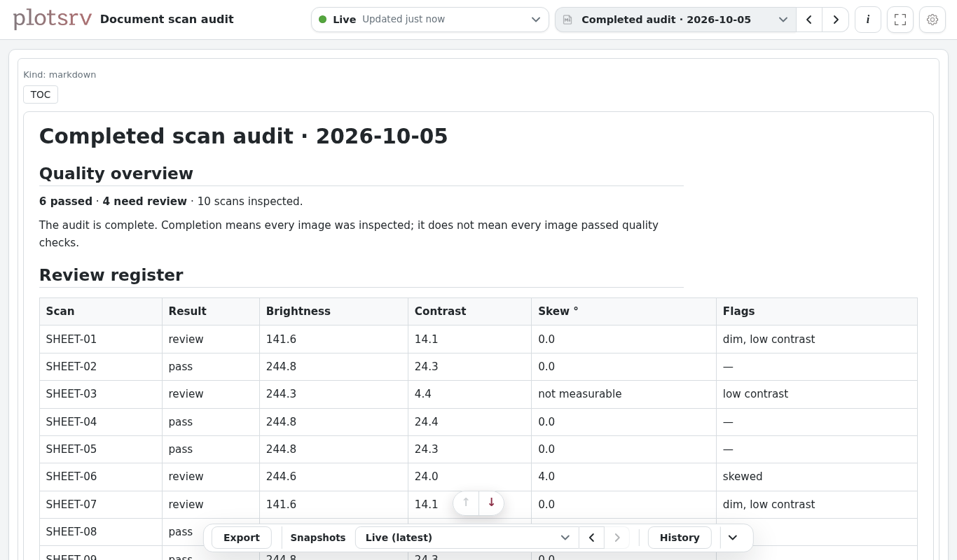Click the TOC button
This screenshot has height=560, width=957.
click(x=41, y=94)
